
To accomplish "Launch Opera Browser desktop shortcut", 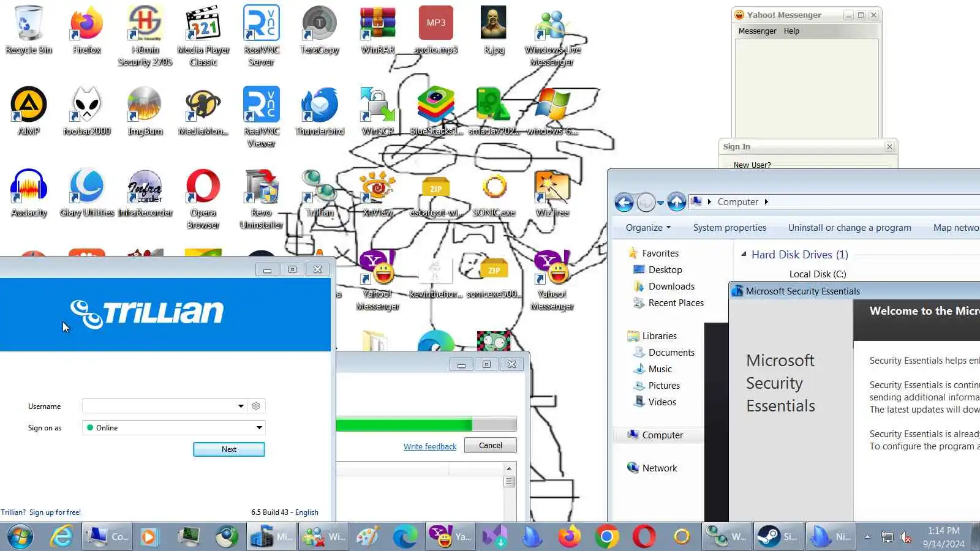I will click(203, 198).
